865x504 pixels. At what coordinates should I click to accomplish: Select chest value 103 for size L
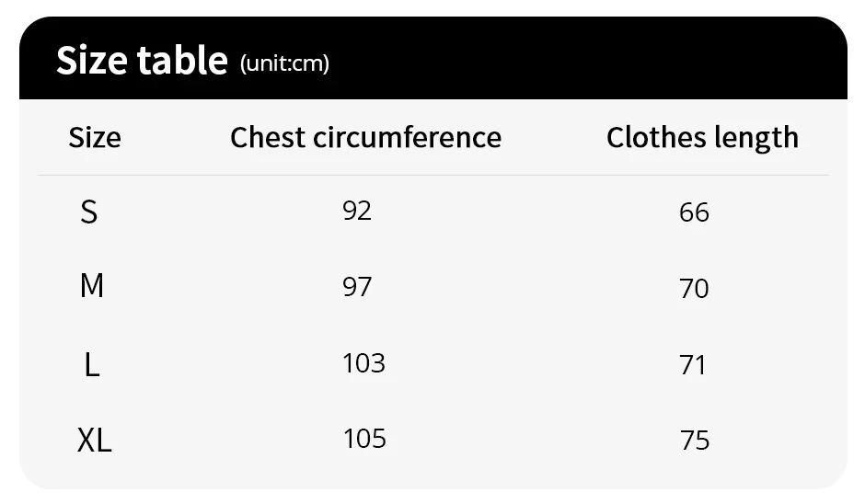tap(363, 362)
